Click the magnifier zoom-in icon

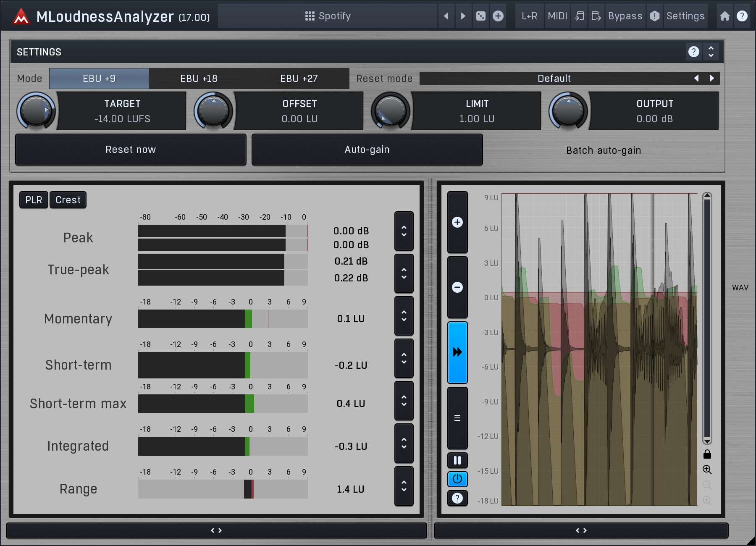(x=707, y=470)
